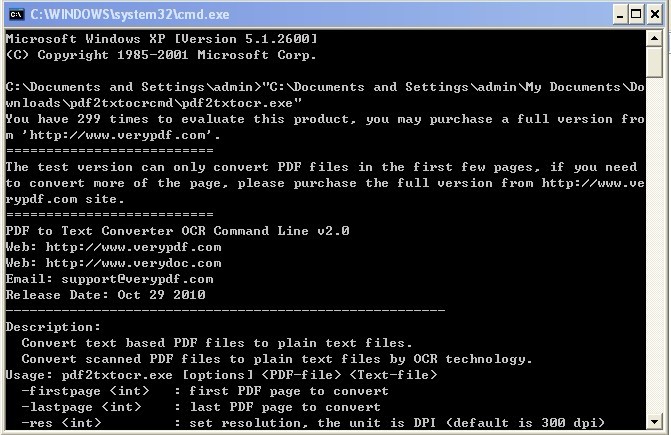This screenshot has height=435, width=671.
Task: Click the vertical scrollbar thumb
Action: coord(654,62)
